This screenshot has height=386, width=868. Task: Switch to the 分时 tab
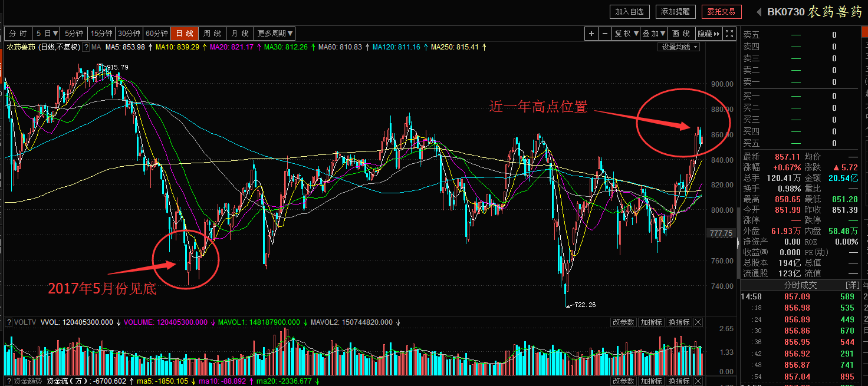coord(18,34)
